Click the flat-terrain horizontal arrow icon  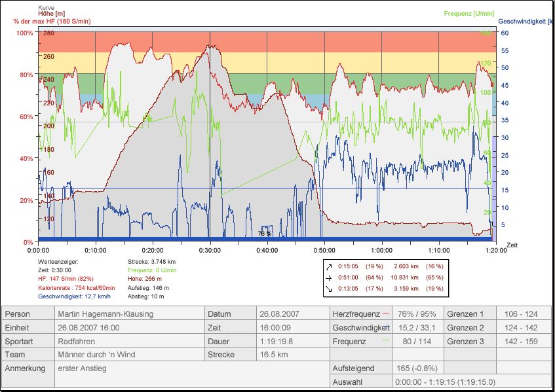click(x=328, y=277)
